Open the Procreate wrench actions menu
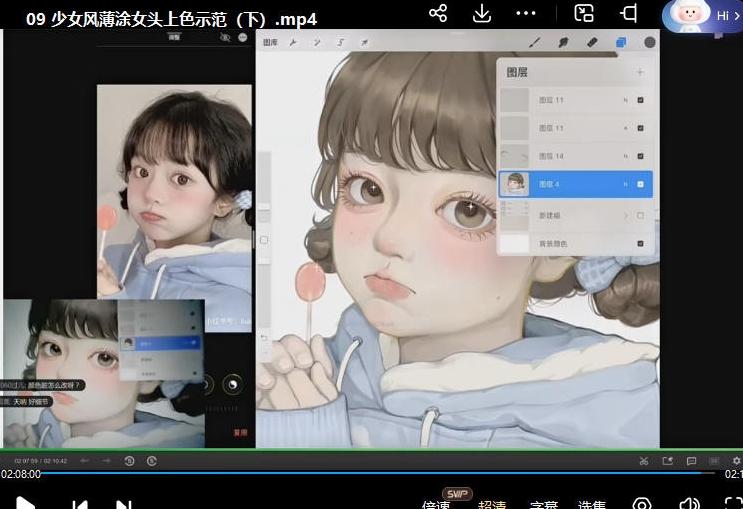This screenshot has height=509, width=743. 293,43
